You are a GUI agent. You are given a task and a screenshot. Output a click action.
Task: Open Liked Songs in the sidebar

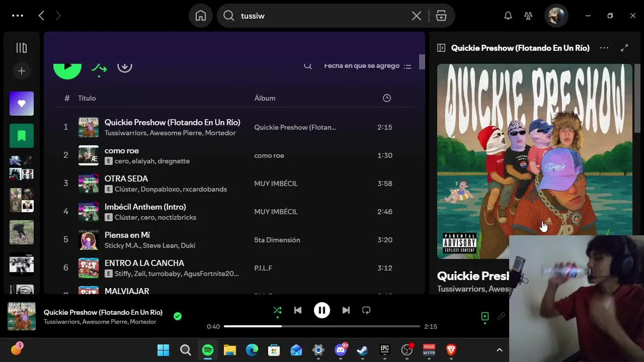coord(22,104)
